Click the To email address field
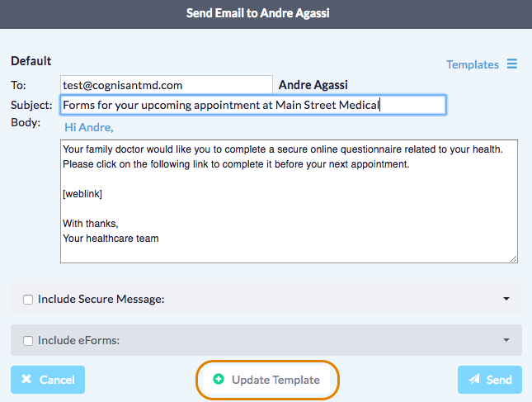 (x=166, y=85)
